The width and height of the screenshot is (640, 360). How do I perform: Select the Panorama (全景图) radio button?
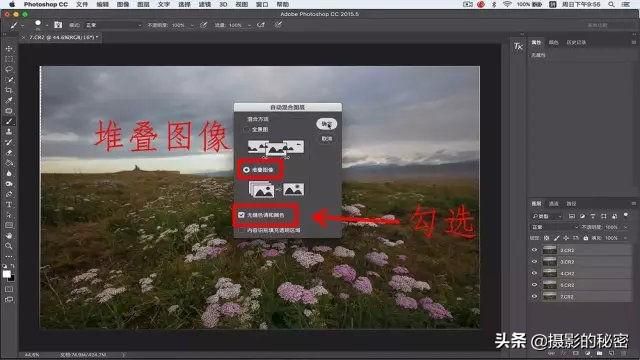pos(246,129)
